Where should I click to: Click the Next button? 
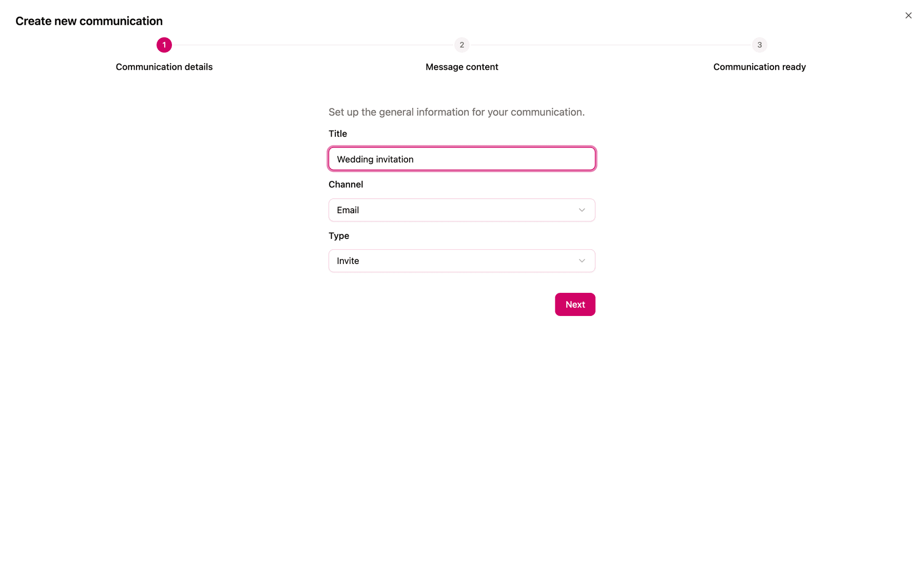(575, 305)
